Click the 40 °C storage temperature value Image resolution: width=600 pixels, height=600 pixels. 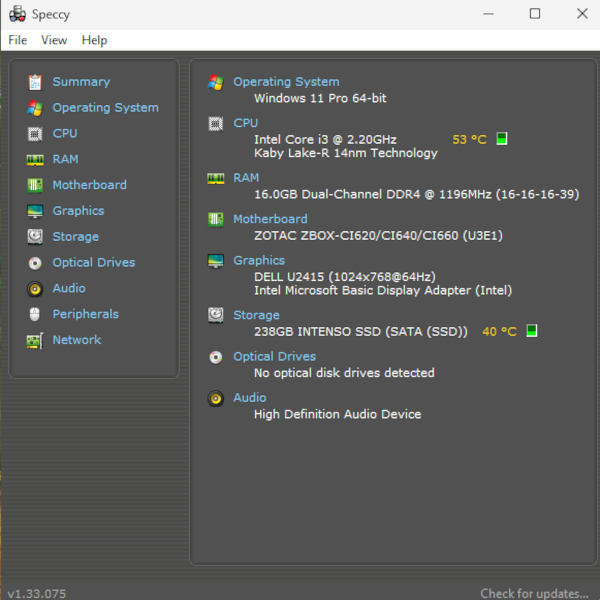(x=499, y=331)
